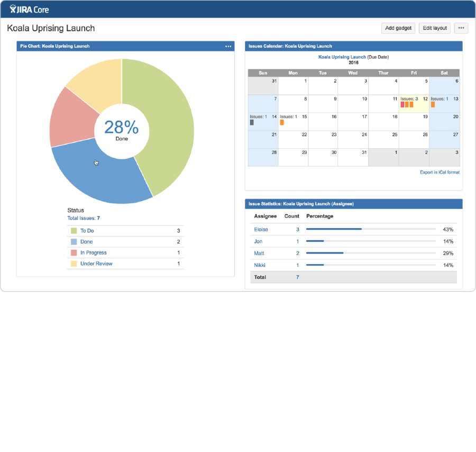Screen dimensions: 476x452
Task: Click the Edit layout button
Action: pos(434,28)
